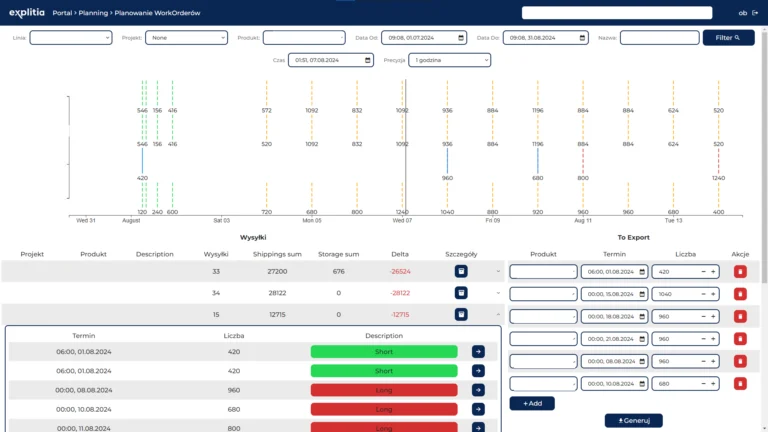
Task: Click red Long bar for 08.08.2024
Action: pos(384,390)
